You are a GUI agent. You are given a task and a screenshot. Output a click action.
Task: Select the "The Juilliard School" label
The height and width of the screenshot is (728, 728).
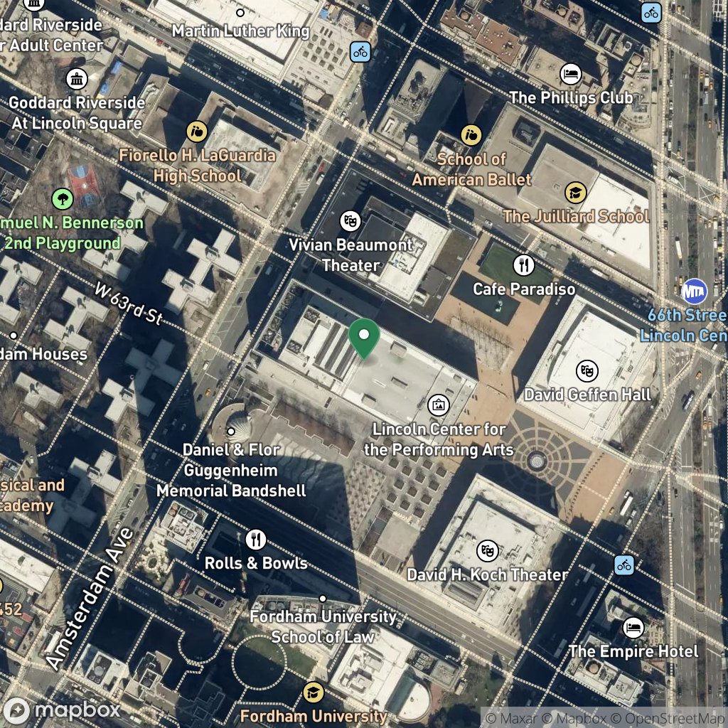tap(576, 216)
